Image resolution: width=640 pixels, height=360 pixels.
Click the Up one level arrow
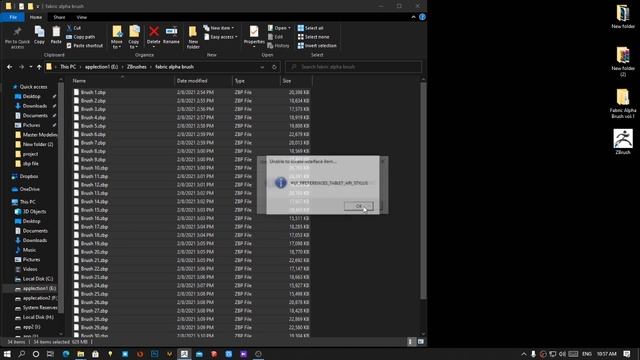pos(39,67)
